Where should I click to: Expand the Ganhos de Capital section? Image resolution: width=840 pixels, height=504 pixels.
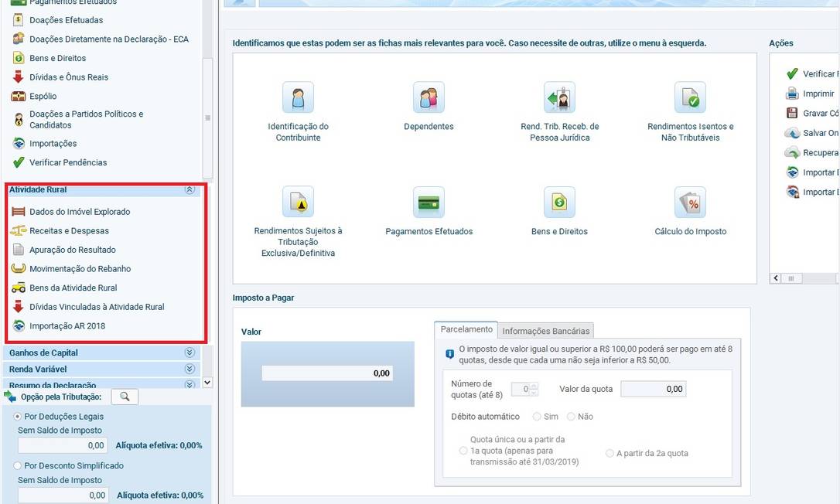(190, 352)
